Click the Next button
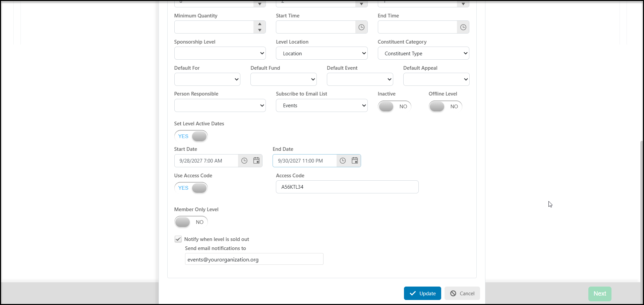The height and width of the screenshot is (305, 644). 600,294
